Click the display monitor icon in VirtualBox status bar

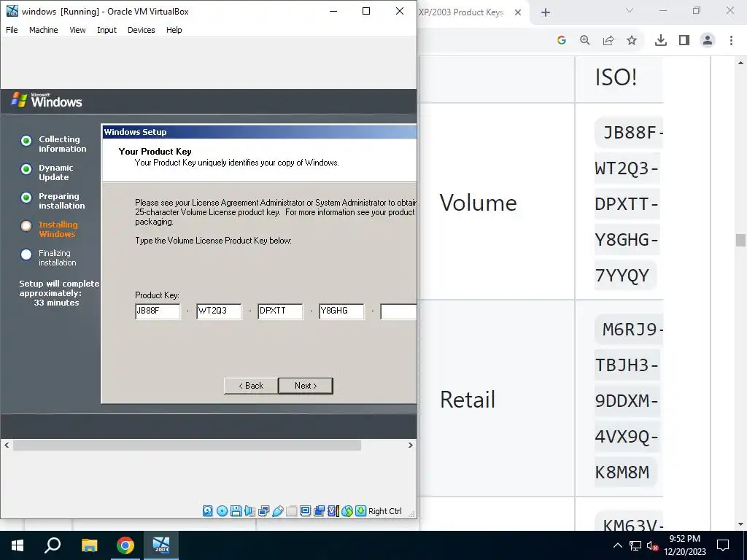(x=306, y=511)
